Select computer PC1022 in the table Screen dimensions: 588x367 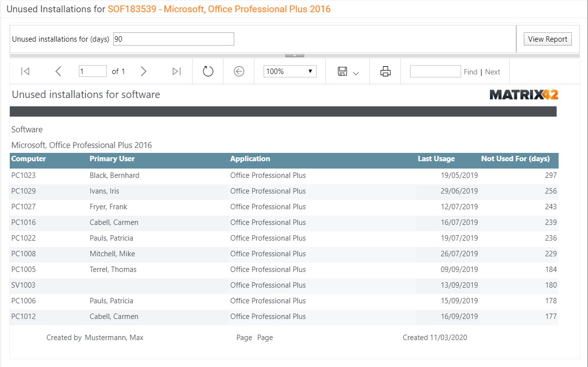(x=24, y=238)
